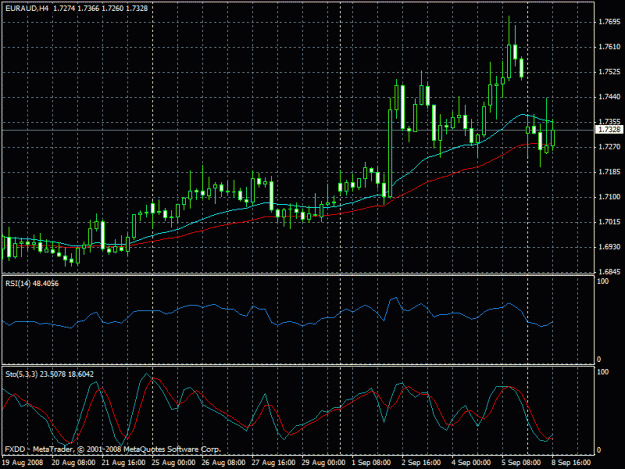Screen dimensions: 625x469
Task: Click the 1.6930 price axis label
Action: pyautogui.click(x=609, y=247)
